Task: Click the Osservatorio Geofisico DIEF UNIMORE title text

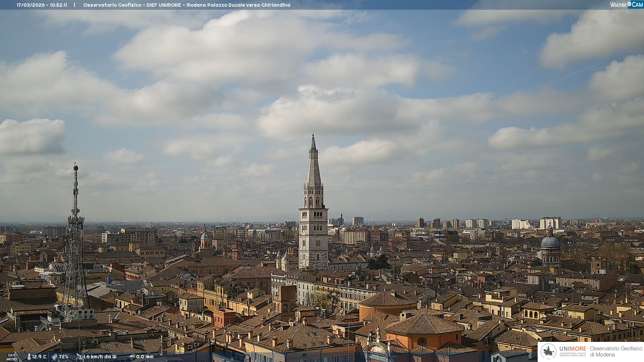Action: [186, 5]
